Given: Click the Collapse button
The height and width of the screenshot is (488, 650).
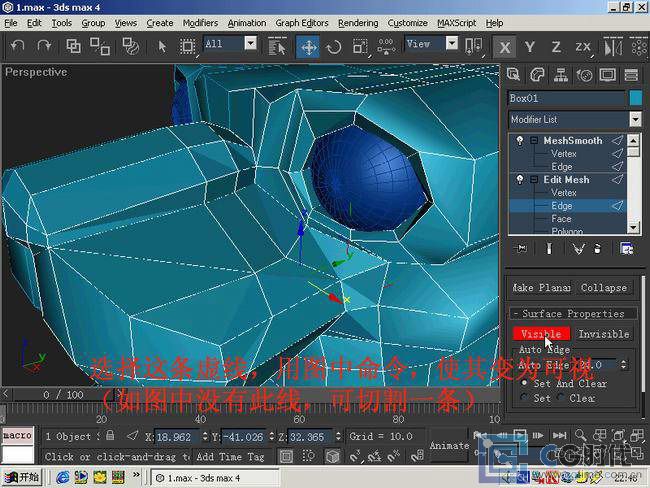Looking at the screenshot, I should (x=604, y=287).
